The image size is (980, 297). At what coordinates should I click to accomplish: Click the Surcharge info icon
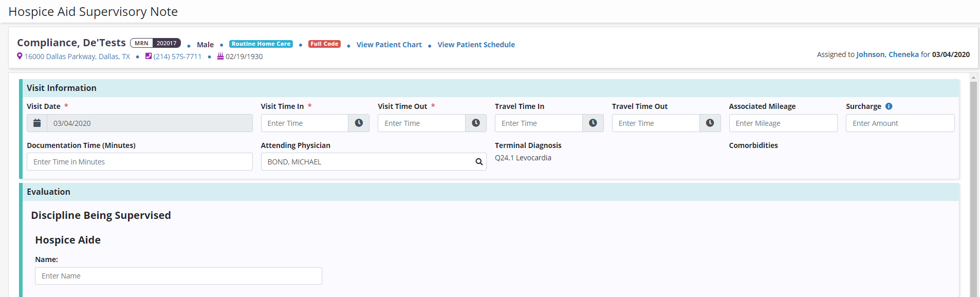889,106
